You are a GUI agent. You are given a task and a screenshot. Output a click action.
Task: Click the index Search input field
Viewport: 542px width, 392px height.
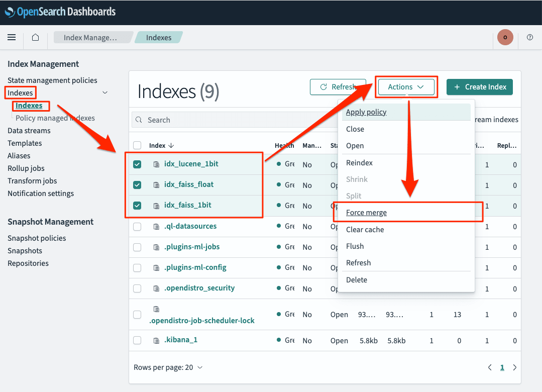[235, 120]
